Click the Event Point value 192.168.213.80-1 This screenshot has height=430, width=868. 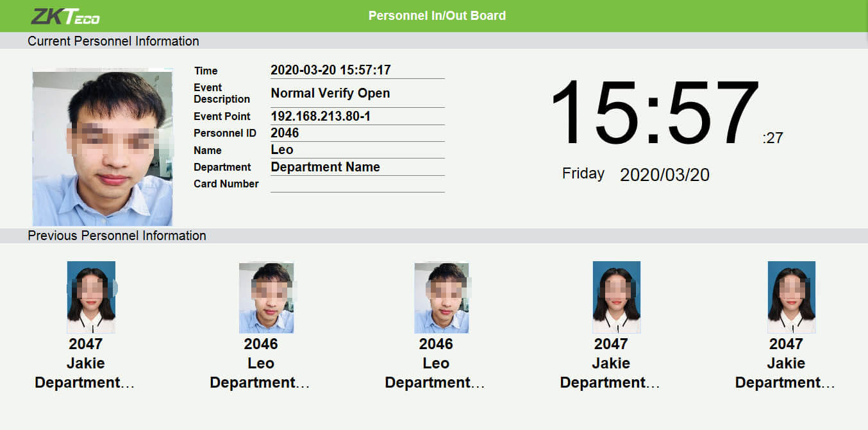pos(321,116)
